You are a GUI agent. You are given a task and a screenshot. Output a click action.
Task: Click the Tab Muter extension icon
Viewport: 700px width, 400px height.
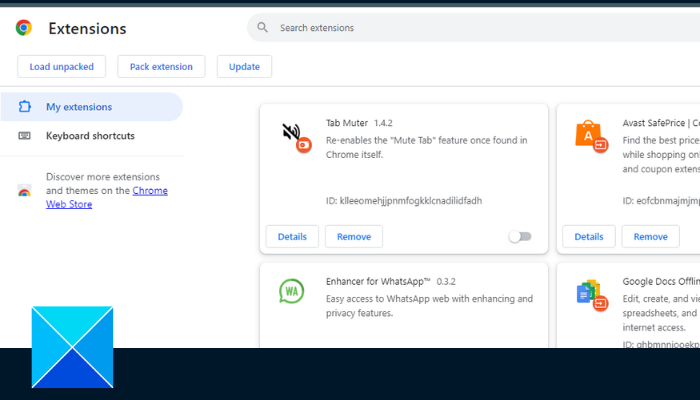[293, 135]
